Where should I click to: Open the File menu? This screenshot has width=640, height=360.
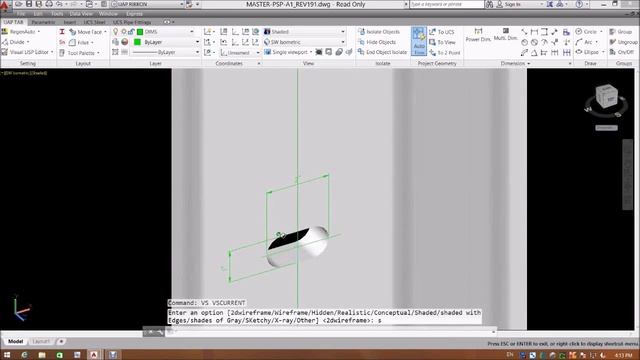[x=21, y=13]
